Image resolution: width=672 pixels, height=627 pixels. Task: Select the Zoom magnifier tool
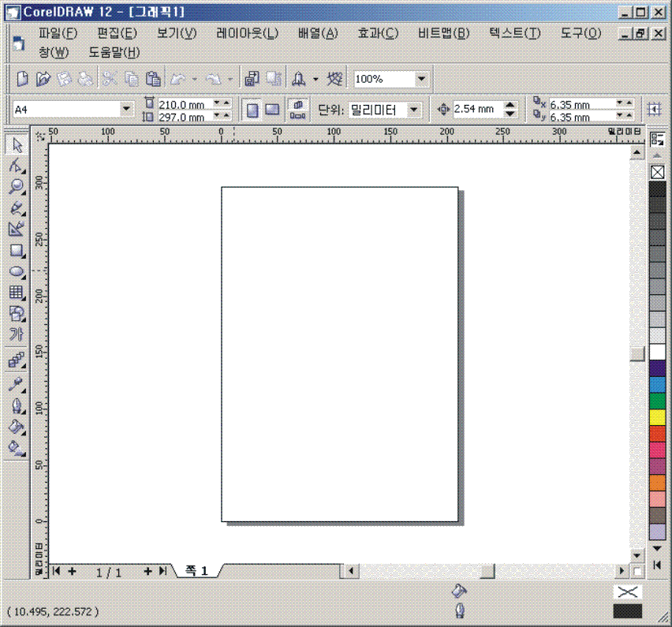pyautogui.click(x=17, y=187)
